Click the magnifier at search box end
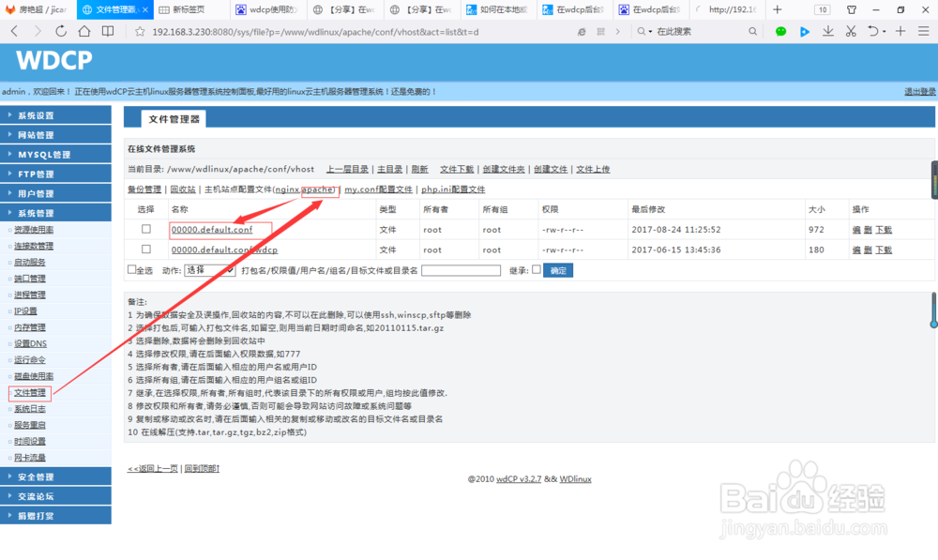 (x=752, y=31)
